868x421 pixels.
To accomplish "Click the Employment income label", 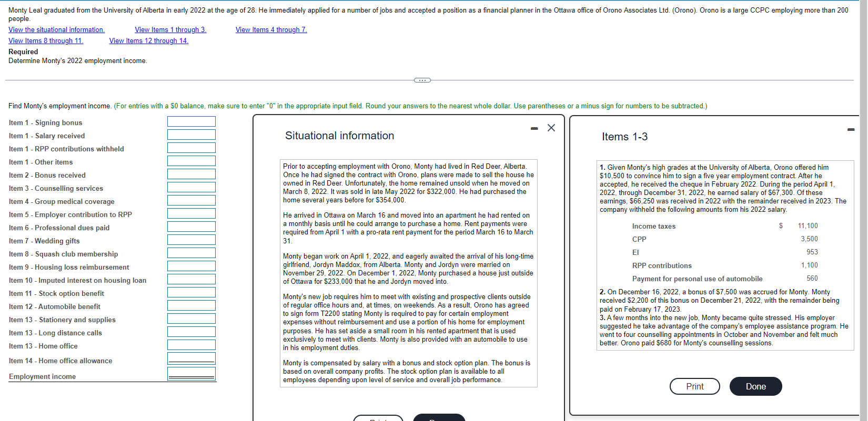I will pyautogui.click(x=42, y=376).
